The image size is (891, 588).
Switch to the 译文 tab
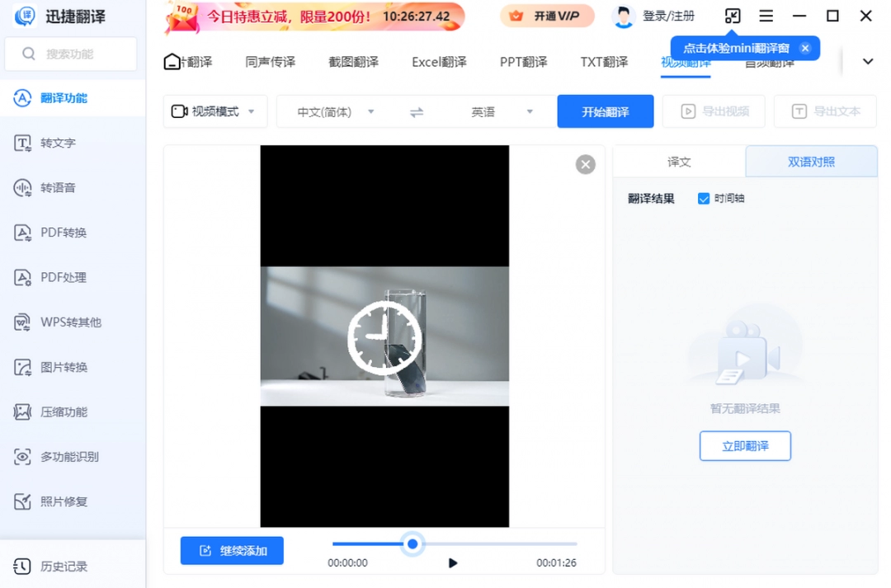click(678, 162)
